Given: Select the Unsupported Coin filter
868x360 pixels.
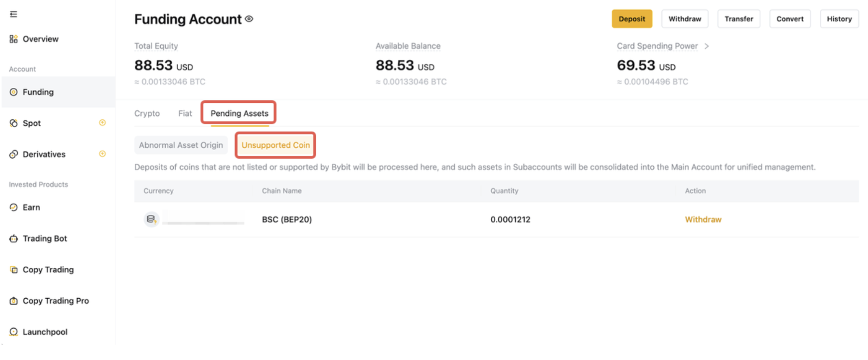Looking at the screenshot, I should [x=276, y=145].
